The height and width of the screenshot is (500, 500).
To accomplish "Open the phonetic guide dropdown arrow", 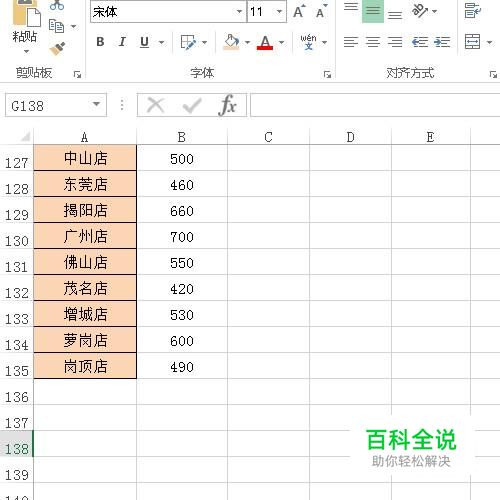I will (x=324, y=42).
